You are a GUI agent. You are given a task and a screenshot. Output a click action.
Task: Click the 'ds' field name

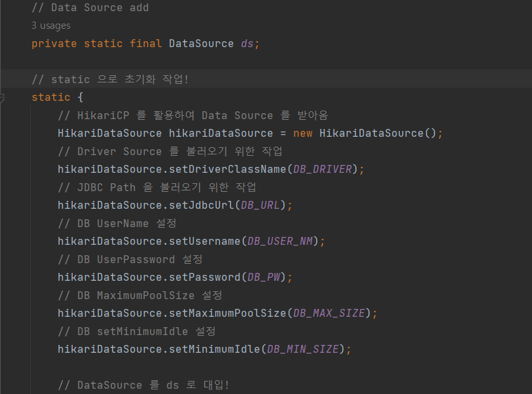(247, 44)
